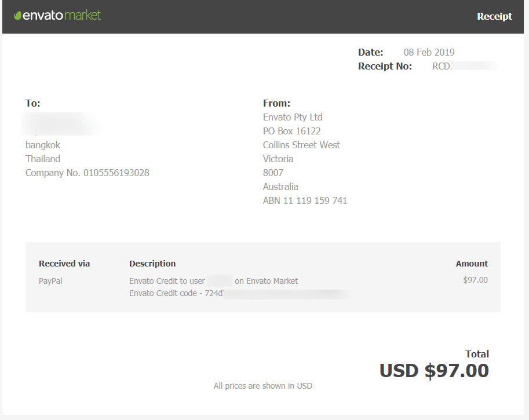Click the Collins Street West address line

[301, 145]
